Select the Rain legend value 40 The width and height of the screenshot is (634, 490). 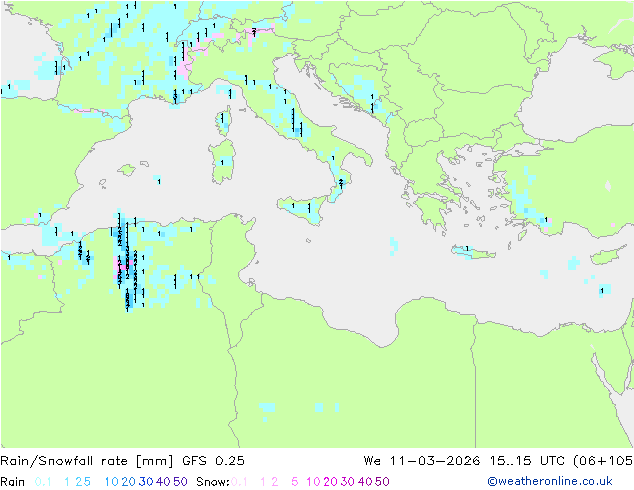[x=163, y=482]
